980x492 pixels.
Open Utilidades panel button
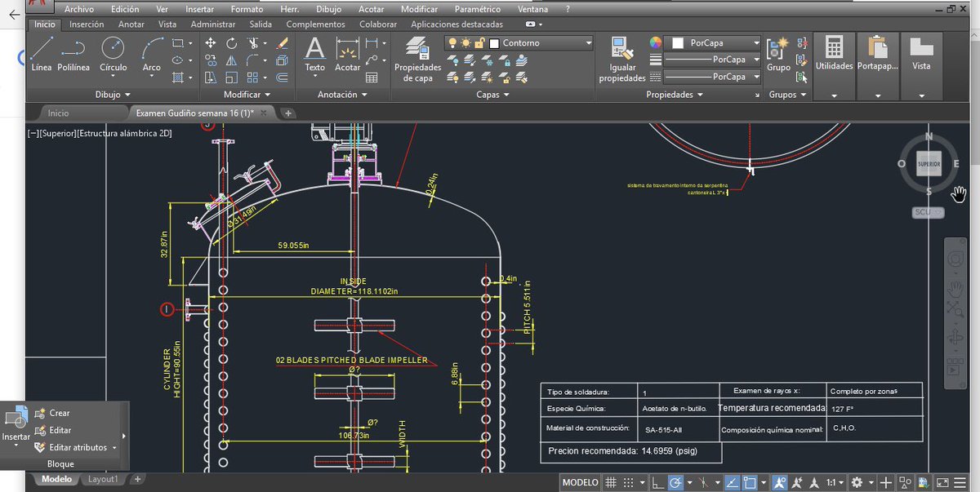[834, 67]
